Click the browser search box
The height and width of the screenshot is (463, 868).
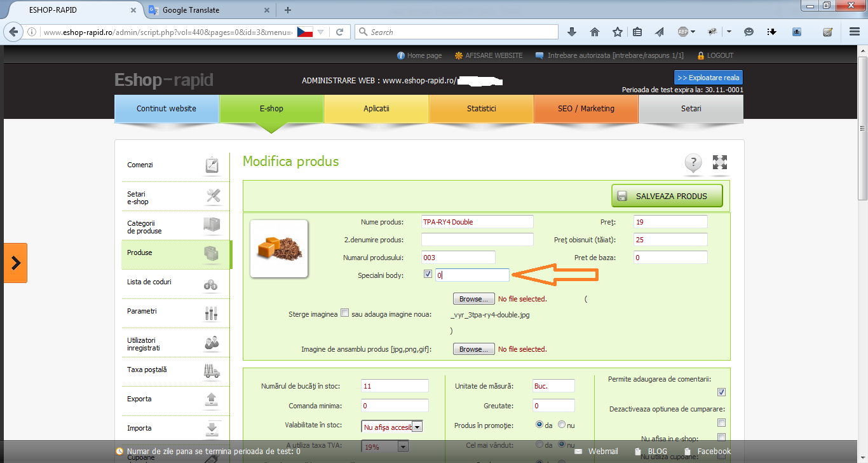(x=456, y=32)
